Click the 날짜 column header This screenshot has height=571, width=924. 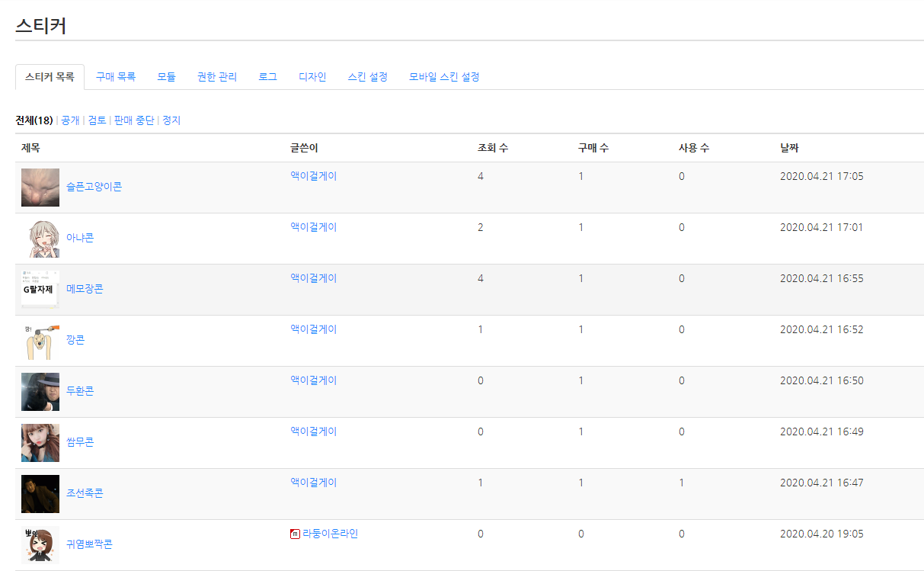pos(789,148)
